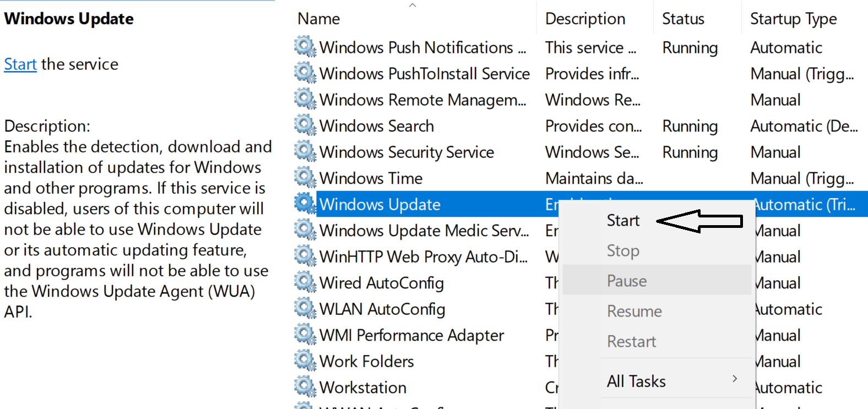This screenshot has width=868, height=409.
Task: Click the WLAN AutoConfig gear icon
Action: [x=305, y=308]
